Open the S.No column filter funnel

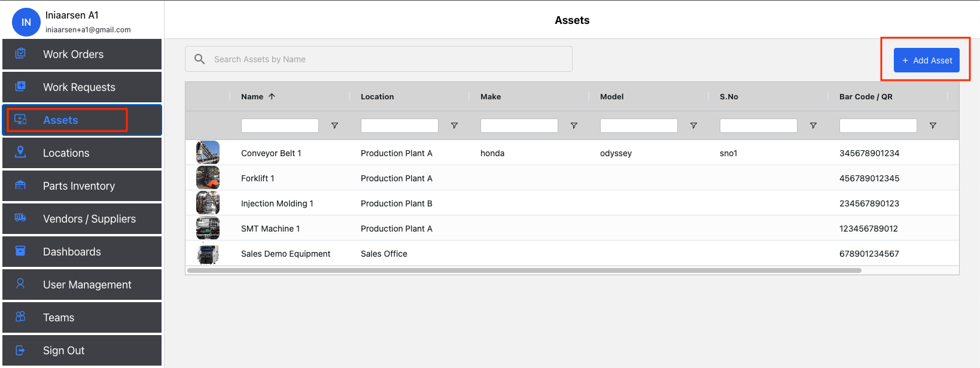point(813,126)
